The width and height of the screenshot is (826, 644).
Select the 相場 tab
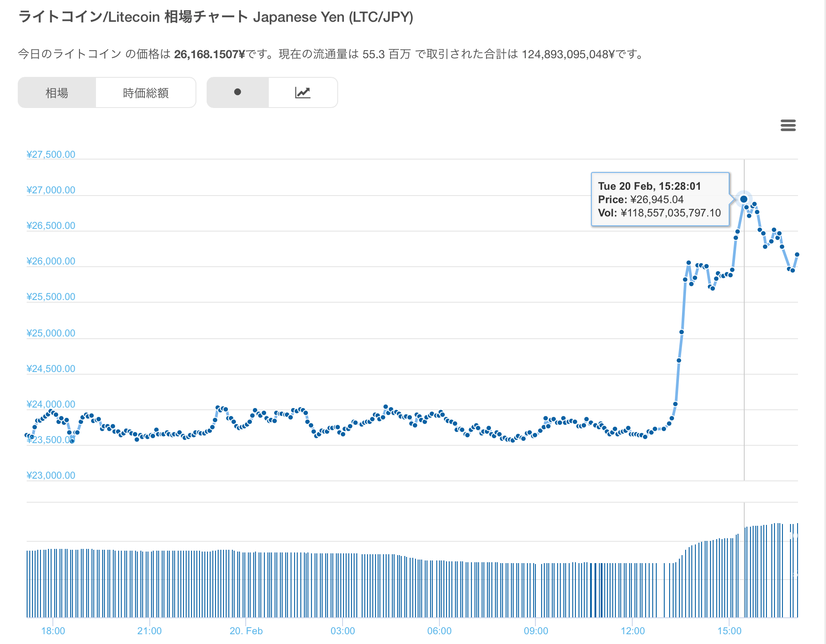click(57, 92)
